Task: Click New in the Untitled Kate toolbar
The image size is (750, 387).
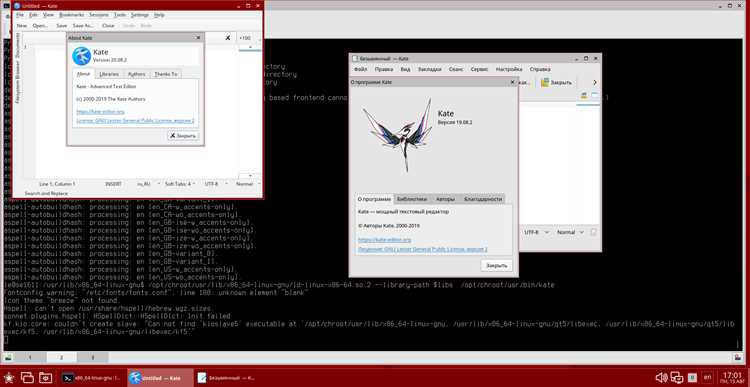Action: click(22, 25)
